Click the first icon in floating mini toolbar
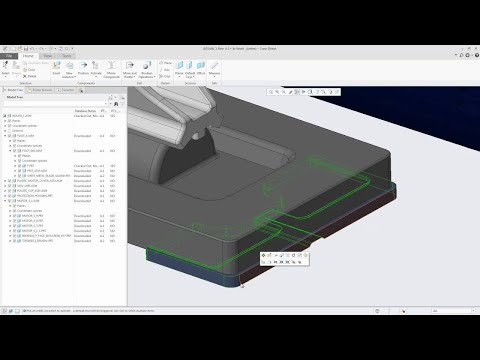Image resolution: width=480 pixels, height=360 pixels. click(263, 255)
